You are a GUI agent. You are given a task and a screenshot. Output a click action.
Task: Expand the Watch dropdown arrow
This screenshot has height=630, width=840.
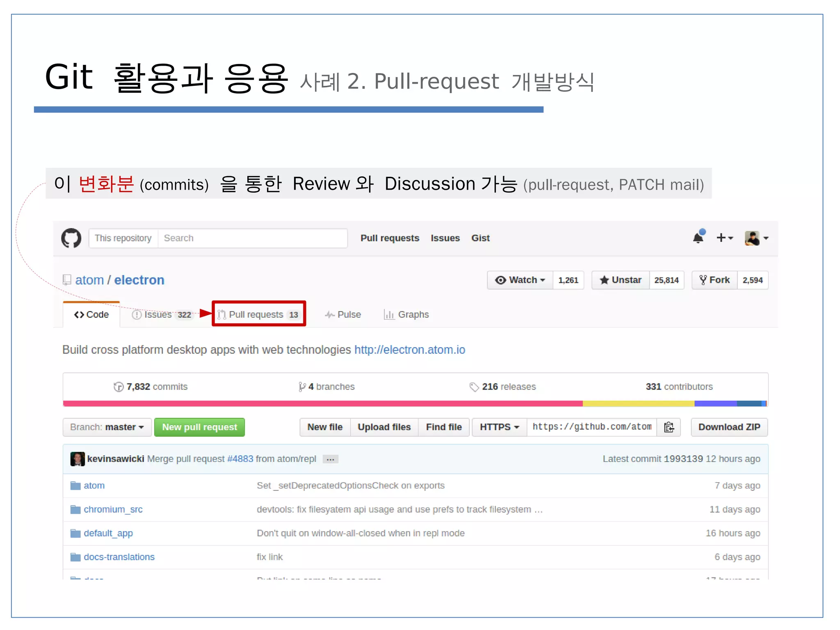(x=543, y=280)
